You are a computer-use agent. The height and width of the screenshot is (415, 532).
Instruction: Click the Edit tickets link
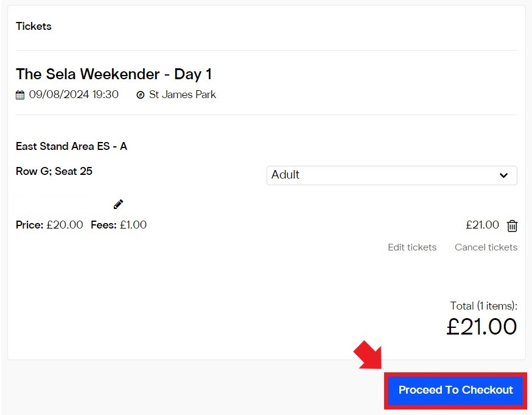point(412,247)
